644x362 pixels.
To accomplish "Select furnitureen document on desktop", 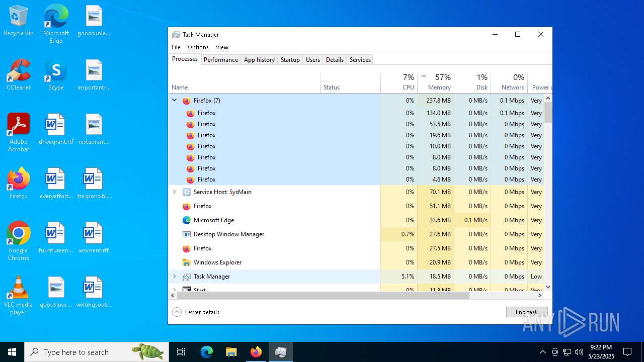I will (56, 238).
